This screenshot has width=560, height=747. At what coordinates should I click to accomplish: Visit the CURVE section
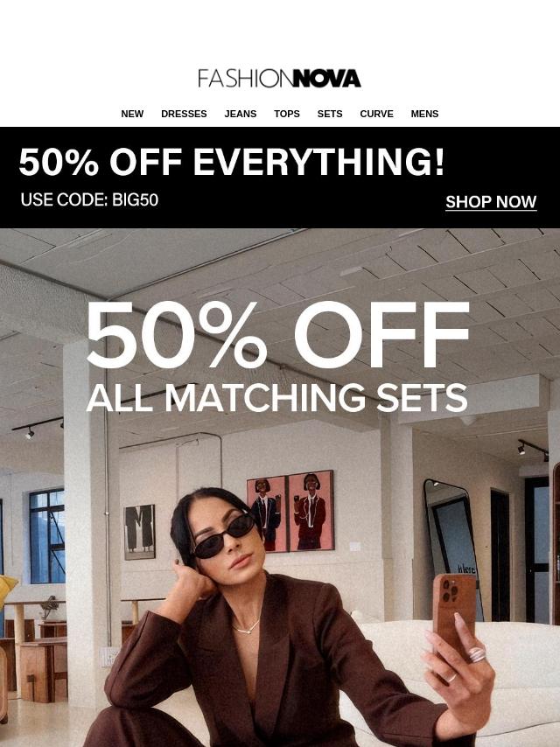(x=376, y=114)
